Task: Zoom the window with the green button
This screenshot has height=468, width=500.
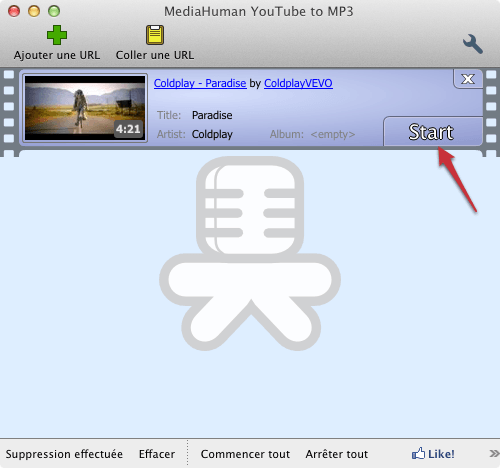Action: point(54,11)
